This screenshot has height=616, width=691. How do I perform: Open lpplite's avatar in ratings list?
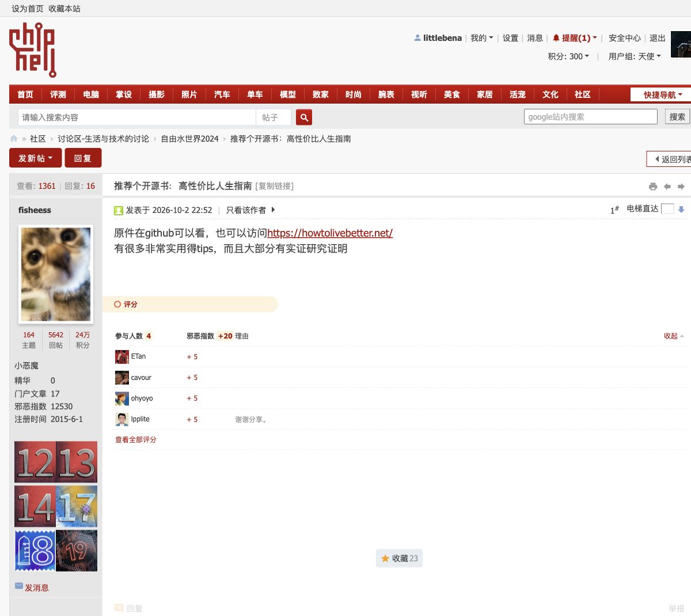point(122,419)
